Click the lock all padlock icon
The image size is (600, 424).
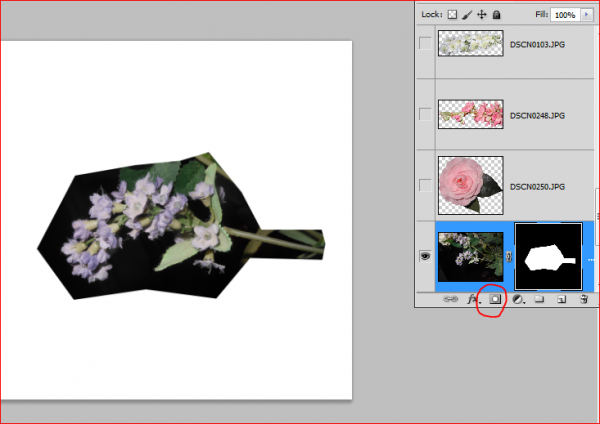tap(496, 15)
